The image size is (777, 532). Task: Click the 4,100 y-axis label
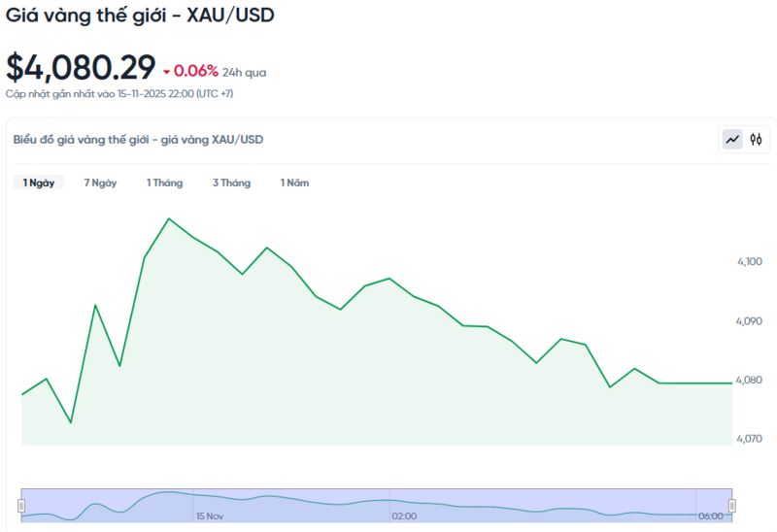749,262
